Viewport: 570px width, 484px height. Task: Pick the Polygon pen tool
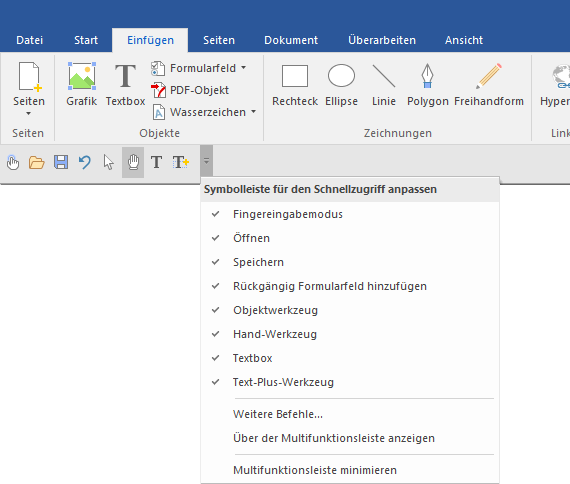tap(428, 84)
